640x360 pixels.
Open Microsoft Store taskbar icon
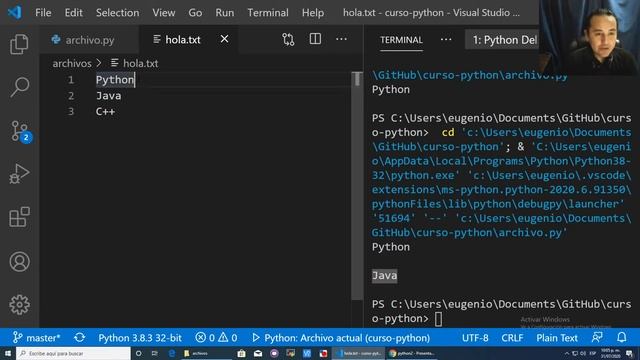tap(242, 353)
